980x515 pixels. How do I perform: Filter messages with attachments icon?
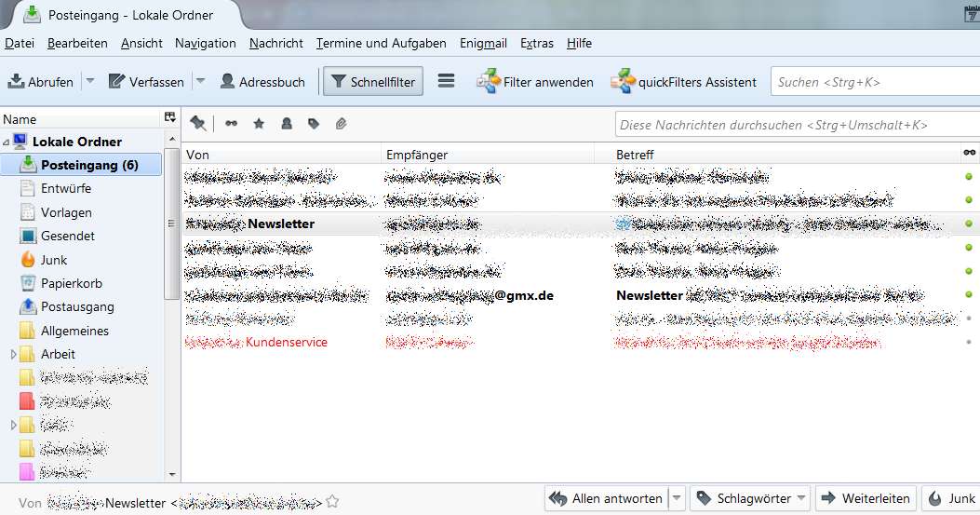341,123
